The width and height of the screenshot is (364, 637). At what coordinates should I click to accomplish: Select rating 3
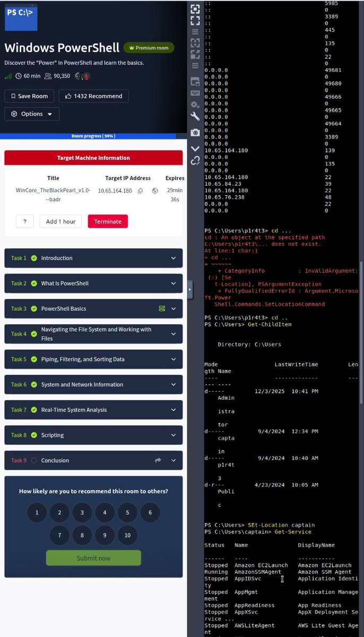(82, 512)
